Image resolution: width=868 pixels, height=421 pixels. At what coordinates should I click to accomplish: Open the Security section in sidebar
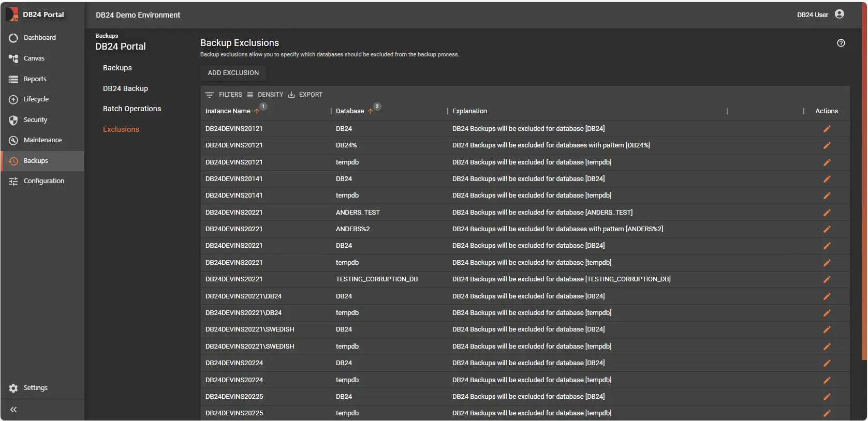point(35,120)
